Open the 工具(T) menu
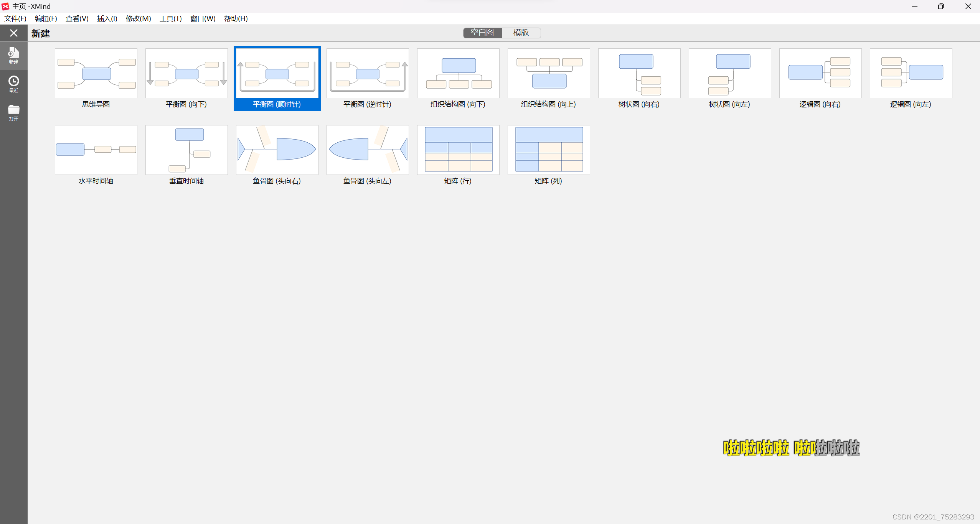980x524 pixels. (x=170, y=18)
